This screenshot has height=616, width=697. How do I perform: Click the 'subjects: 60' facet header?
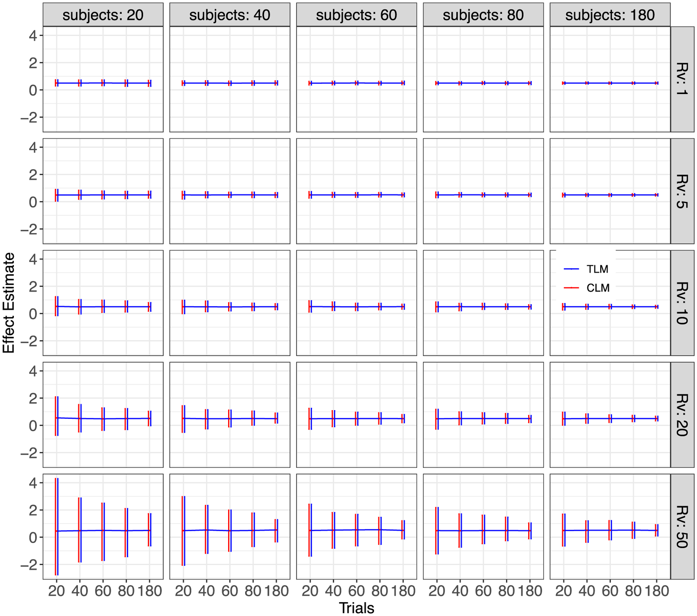357,15
